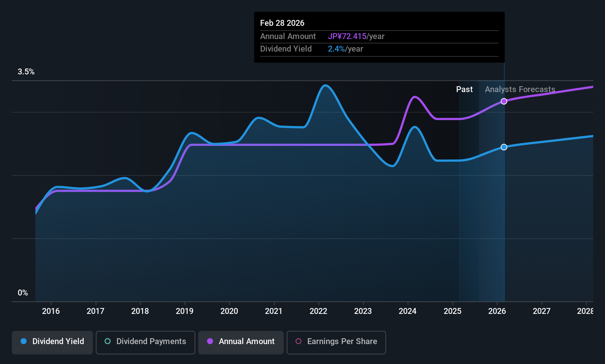The image size is (605, 364).
Task: Toggle the Dividend Yield legend button
Action: 52,342
